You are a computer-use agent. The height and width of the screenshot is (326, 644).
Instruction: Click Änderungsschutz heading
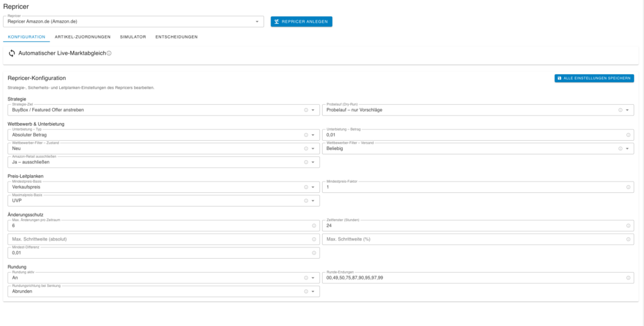click(x=25, y=214)
